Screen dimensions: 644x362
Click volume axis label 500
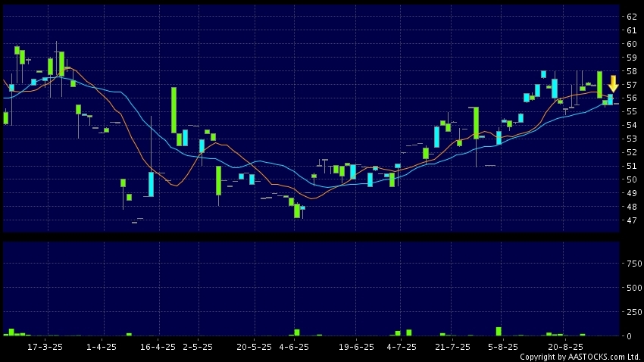[634, 288]
